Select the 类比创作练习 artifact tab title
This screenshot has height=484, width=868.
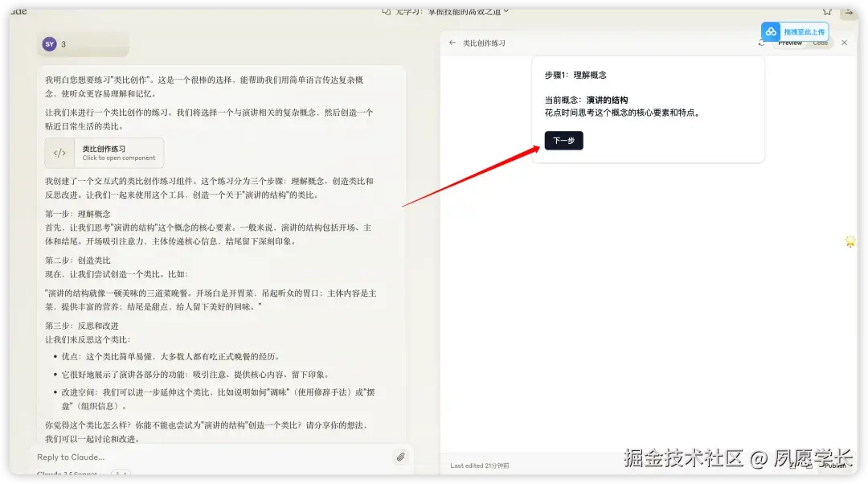tap(484, 43)
